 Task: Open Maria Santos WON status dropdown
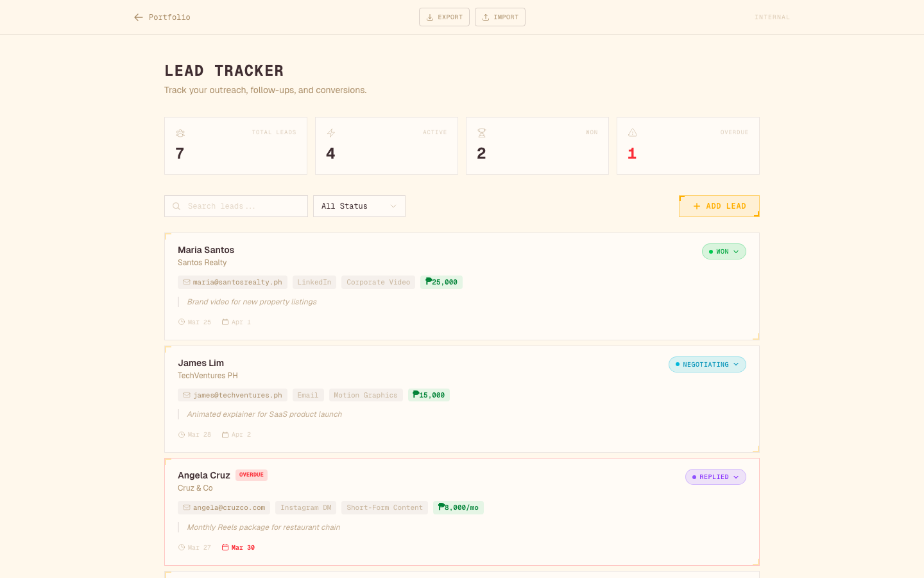coord(724,252)
